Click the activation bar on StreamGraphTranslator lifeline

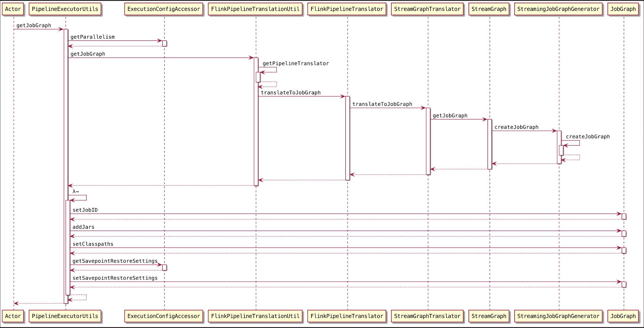428,141
